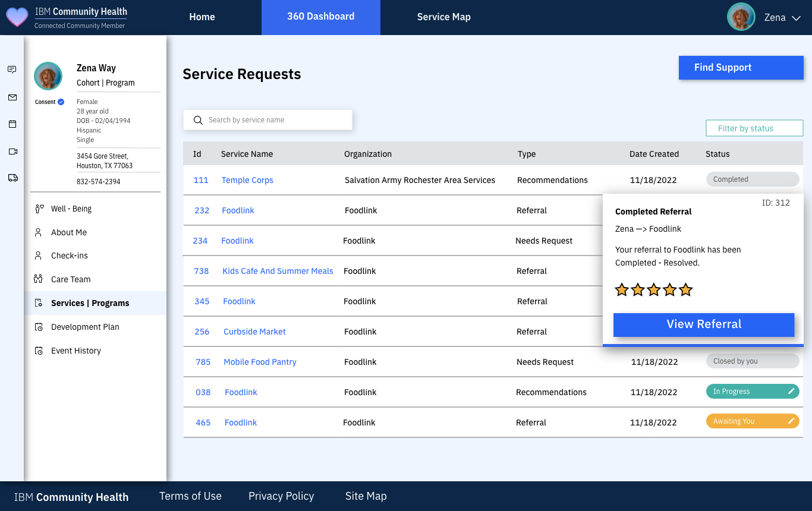This screenshot has height=511, width=812.
Task: Open the Foodlink service with Id 232
Action: coord(238,210)
